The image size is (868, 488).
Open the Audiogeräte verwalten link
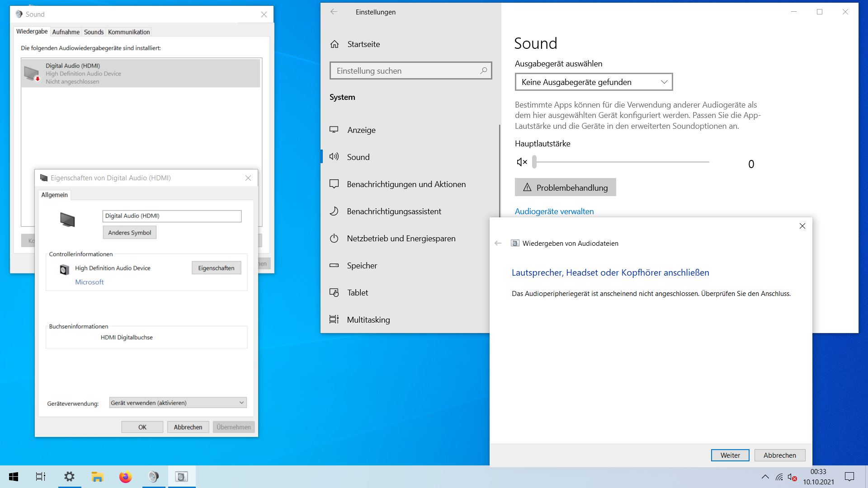[554, 211]
